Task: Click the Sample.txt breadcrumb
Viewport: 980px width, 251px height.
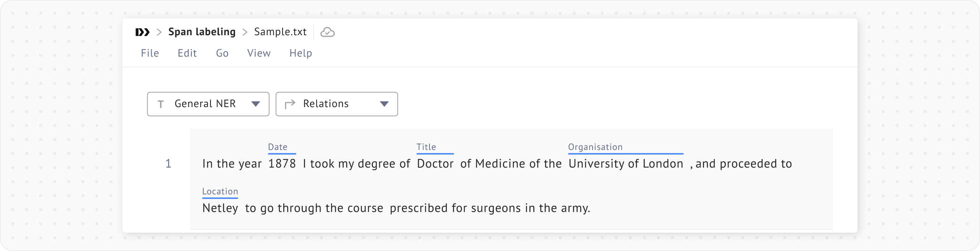Action: point(280,32)
